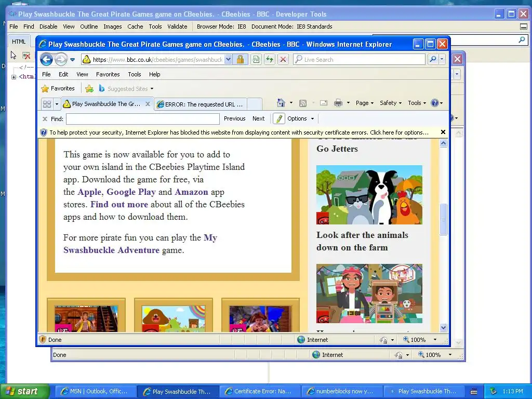Image resolution: width=532 pixels, height=399 pixels.
Task: Expand the address bar URL dropdown
Action: [x=229, y=59]
